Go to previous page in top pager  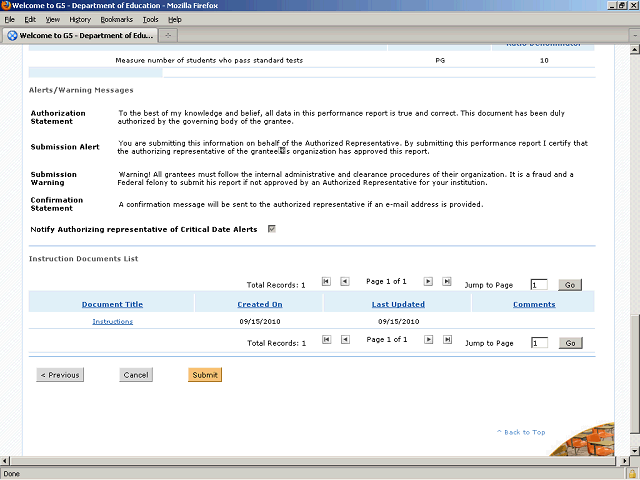coord(345,281)
